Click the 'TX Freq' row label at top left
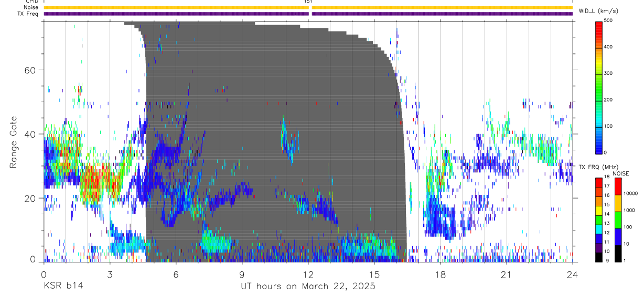 tap(28, 14)
